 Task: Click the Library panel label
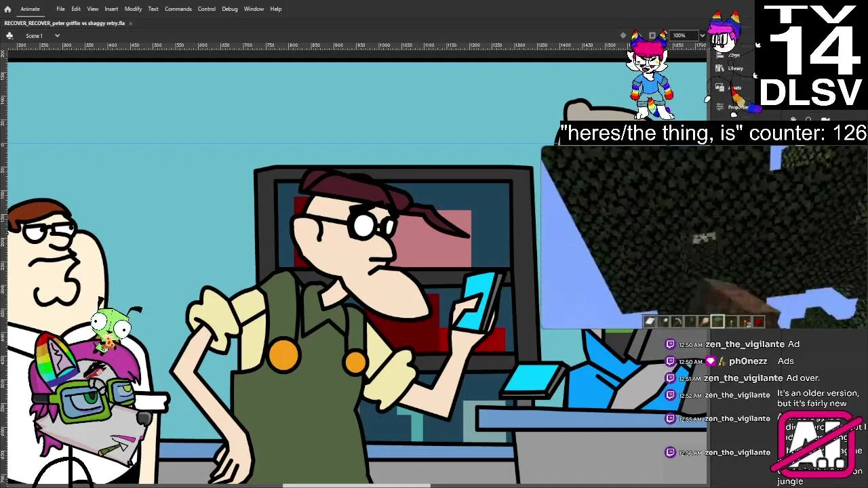click(736, 68)
